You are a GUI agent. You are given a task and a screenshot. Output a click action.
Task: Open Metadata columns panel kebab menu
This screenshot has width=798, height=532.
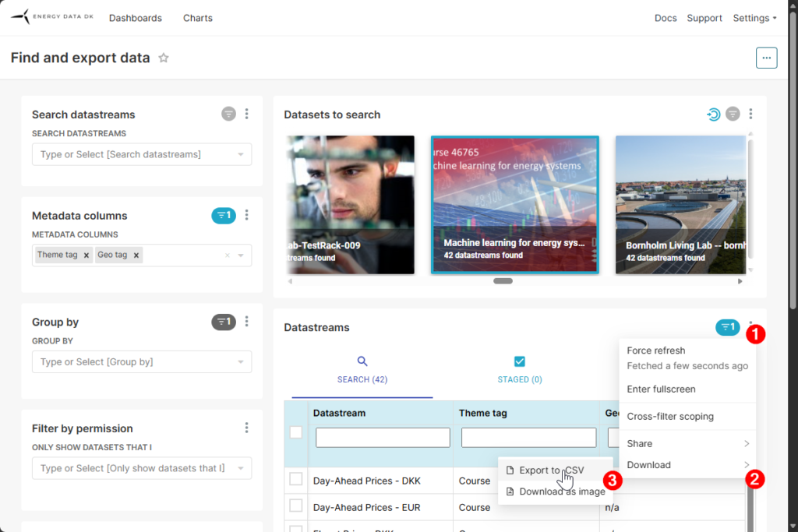point(247,215)
